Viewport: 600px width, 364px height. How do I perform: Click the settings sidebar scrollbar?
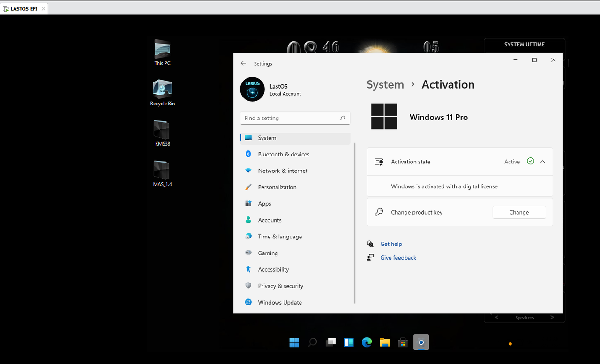point(355,223)
